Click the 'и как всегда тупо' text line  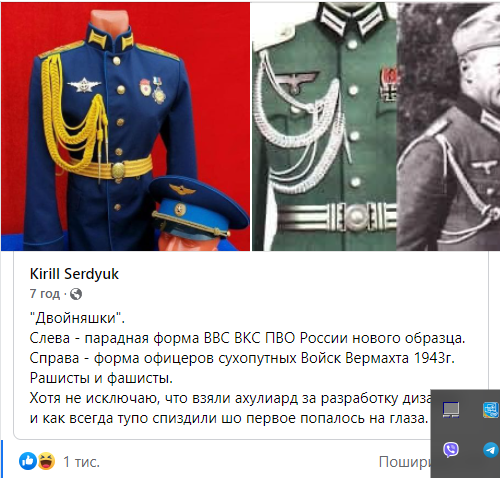[229, 418]
